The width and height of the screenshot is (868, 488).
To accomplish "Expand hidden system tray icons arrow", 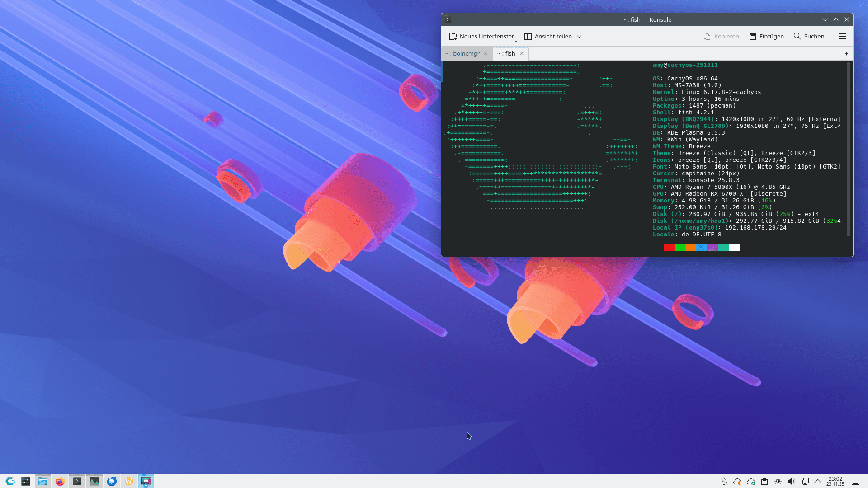I will (818, 481).
